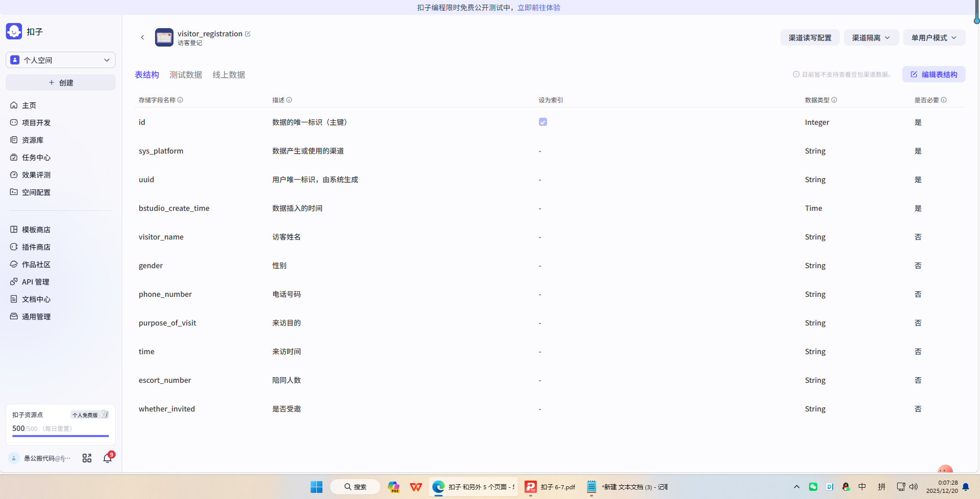
Task: Open the 主页 (Home) page from sidebar
Action: [29, 105]
